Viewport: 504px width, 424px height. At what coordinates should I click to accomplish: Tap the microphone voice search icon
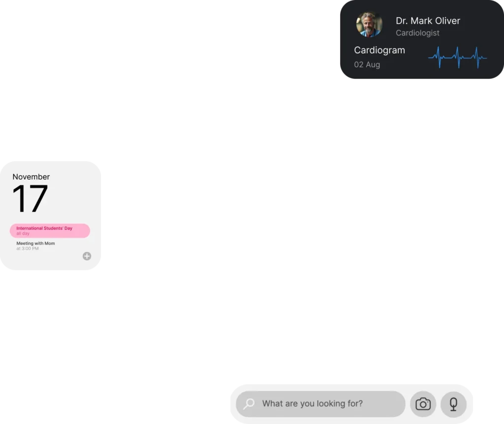pos(453,404)
